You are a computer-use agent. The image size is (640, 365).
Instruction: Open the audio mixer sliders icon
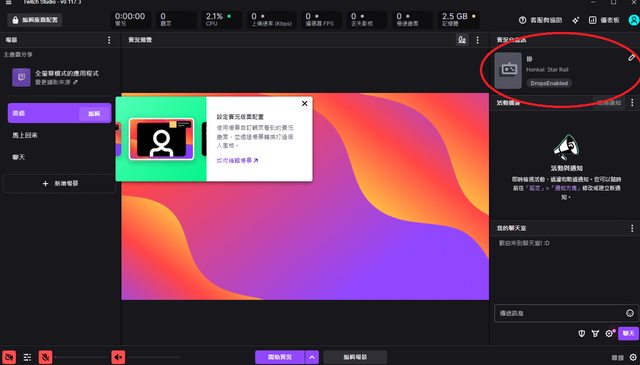27,357
